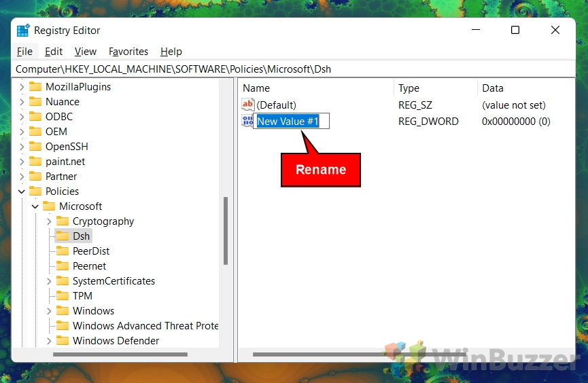Click the (value not set) data cell

pos(514,105)
